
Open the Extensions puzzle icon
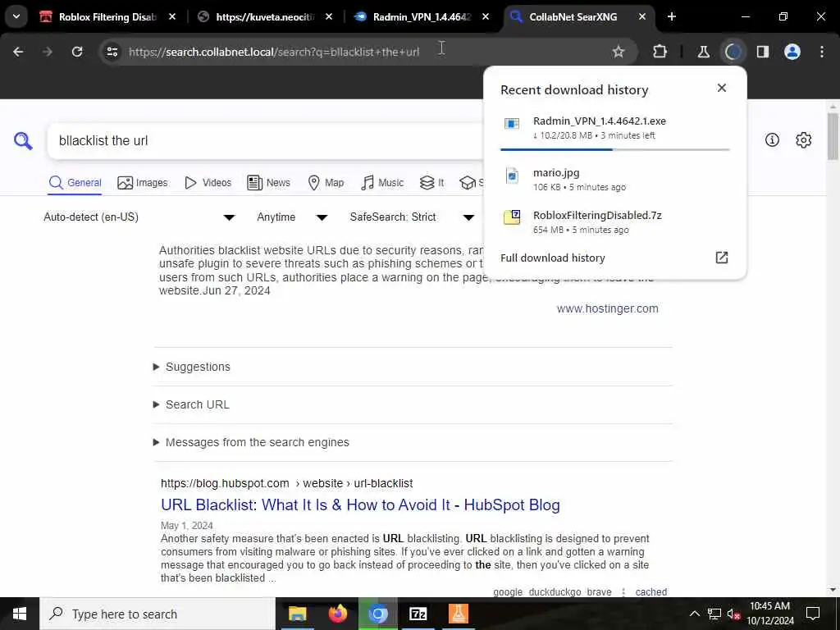click(660, 52)
